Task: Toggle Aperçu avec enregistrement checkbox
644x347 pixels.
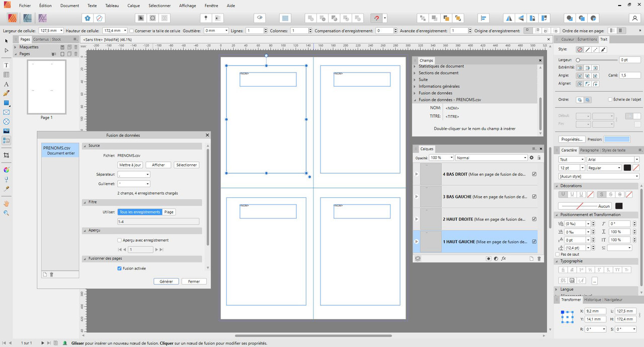Action: coord(119,240)
